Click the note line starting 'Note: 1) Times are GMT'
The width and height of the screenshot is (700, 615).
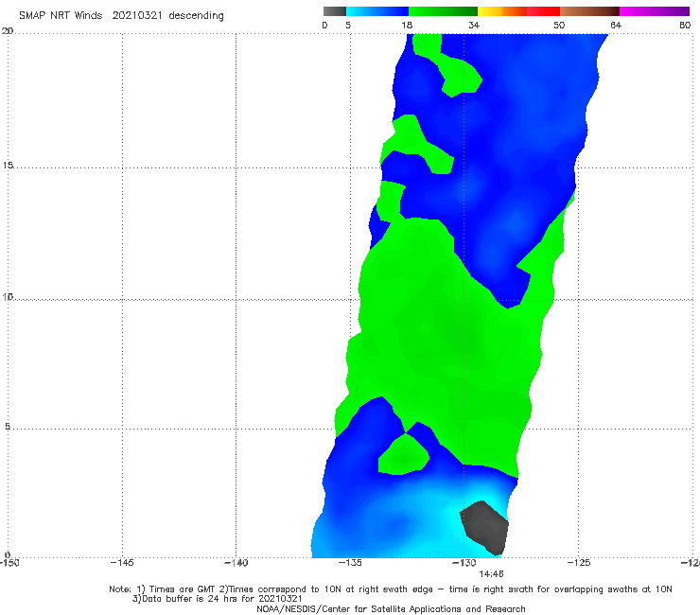(x=391, y=589)
